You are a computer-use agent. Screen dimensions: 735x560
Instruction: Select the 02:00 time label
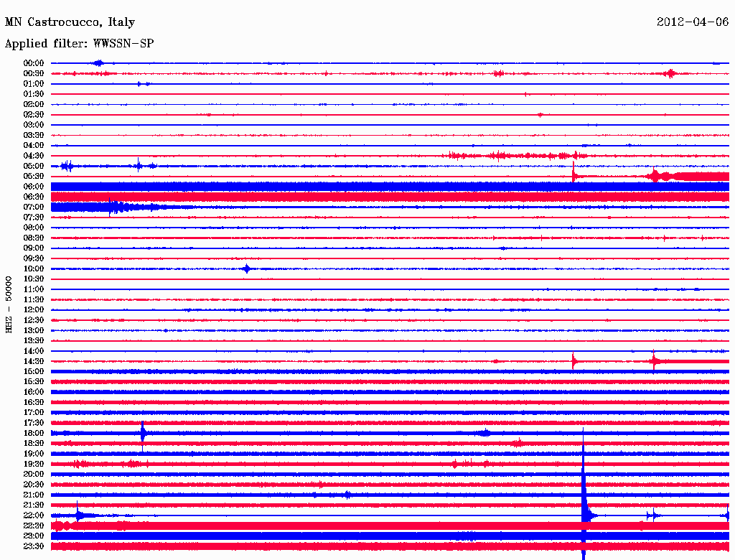(34, 104)
